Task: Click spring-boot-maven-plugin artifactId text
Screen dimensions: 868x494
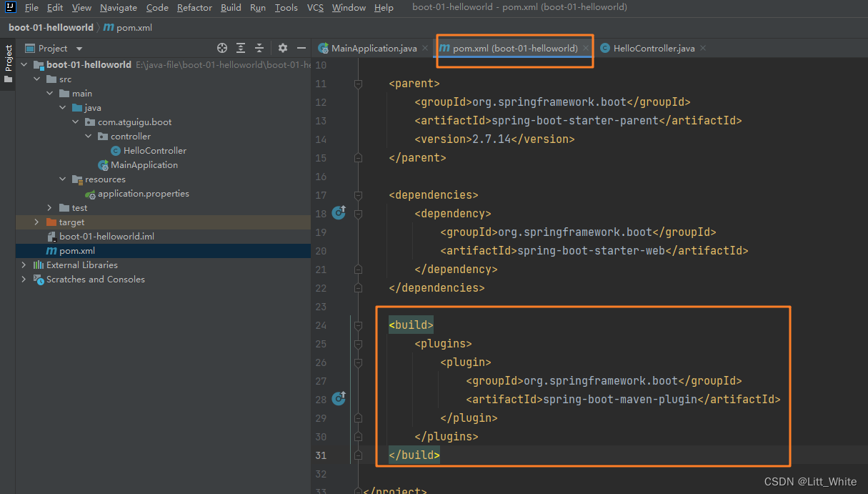Action: 619,400
